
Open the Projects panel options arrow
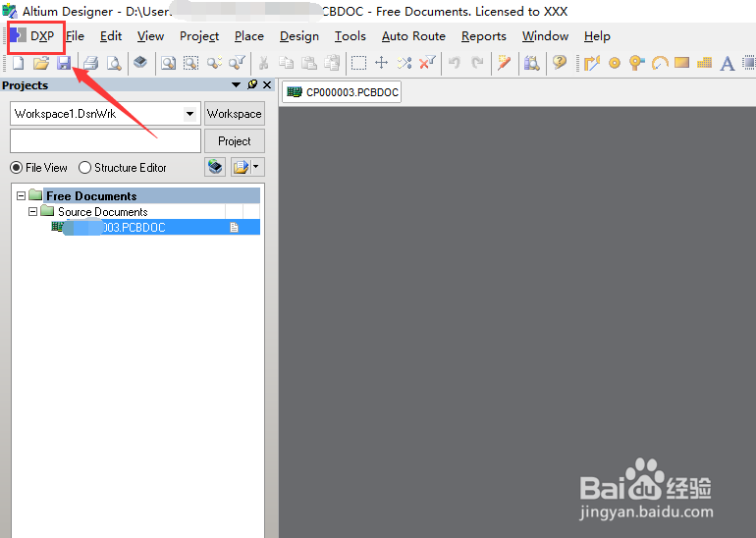(x=236, y=84)
